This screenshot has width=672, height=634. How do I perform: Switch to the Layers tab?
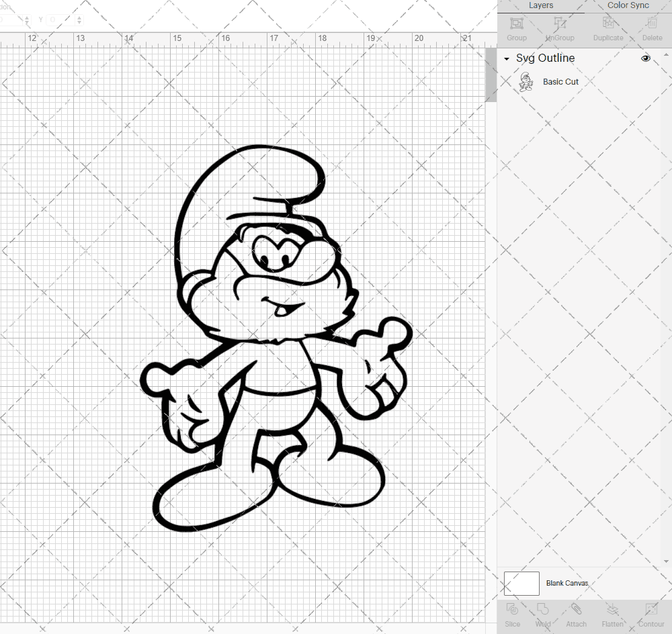click(541, 5)
